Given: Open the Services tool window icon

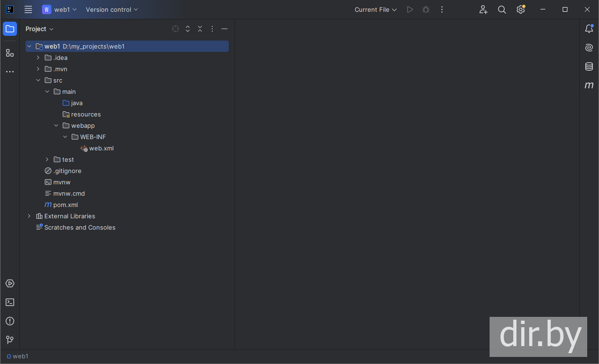Looking at the screenshot, I should point(10,283).
